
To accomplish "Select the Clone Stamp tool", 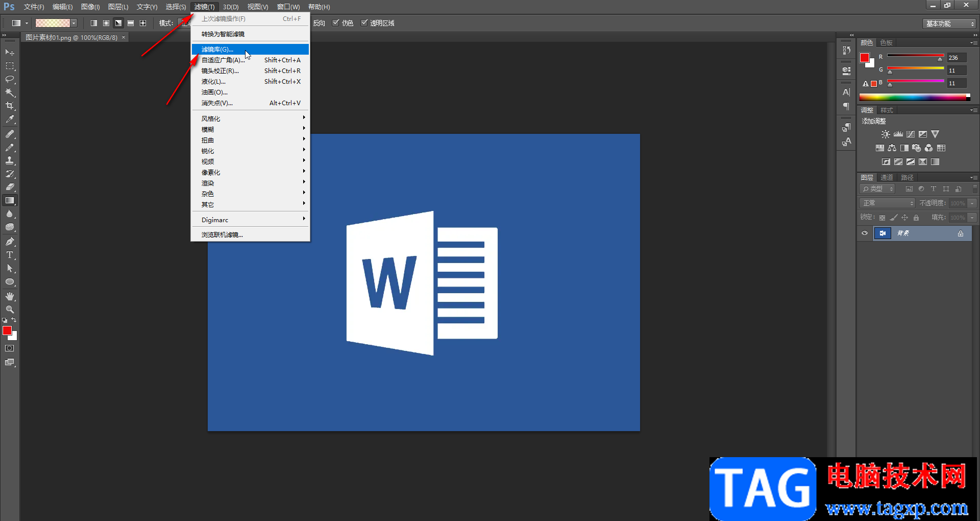I will tap(10, 160).
